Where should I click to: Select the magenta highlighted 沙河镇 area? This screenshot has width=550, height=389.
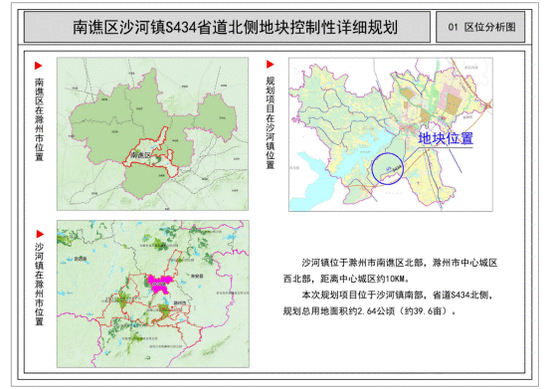160,283
